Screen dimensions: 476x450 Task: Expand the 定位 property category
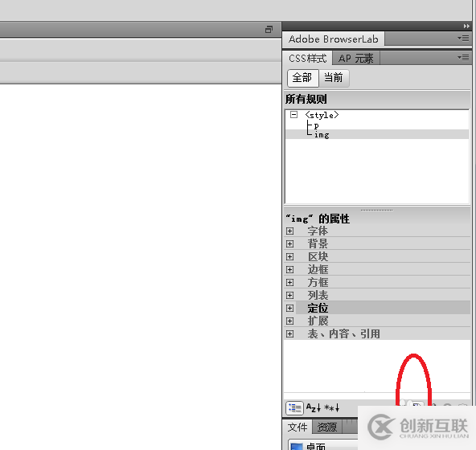point(290,309)
